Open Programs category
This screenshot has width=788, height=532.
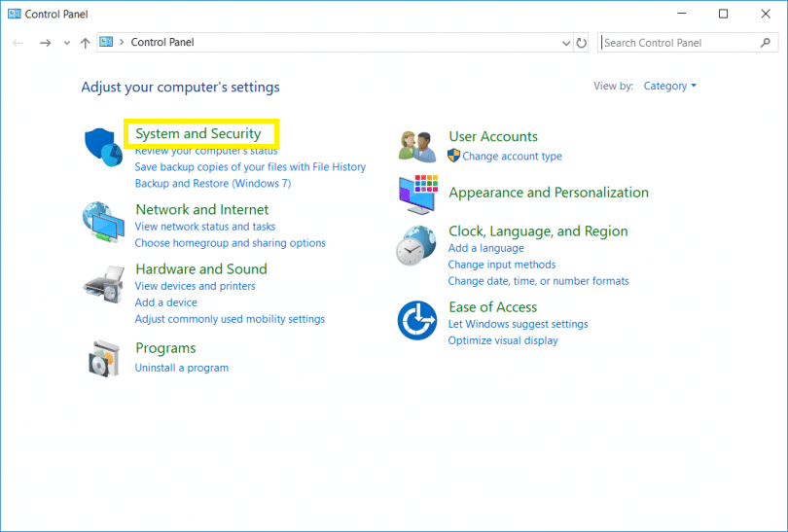click(165, 348)
